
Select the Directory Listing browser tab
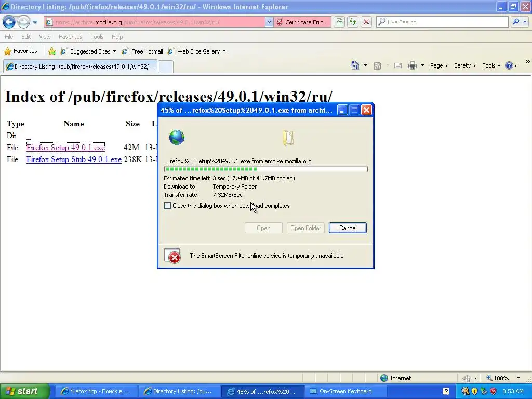[81, 66]
